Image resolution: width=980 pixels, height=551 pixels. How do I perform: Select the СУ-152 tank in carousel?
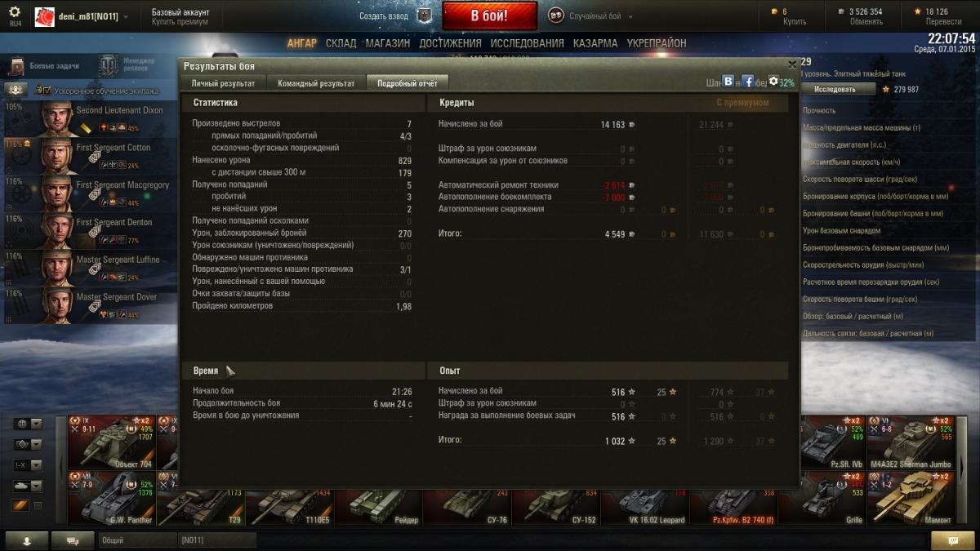tap(557, 506)
